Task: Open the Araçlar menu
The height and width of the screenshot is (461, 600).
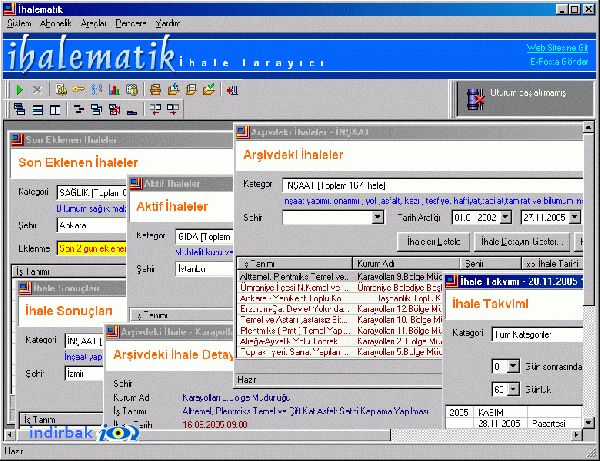Action: coord(94,23)
